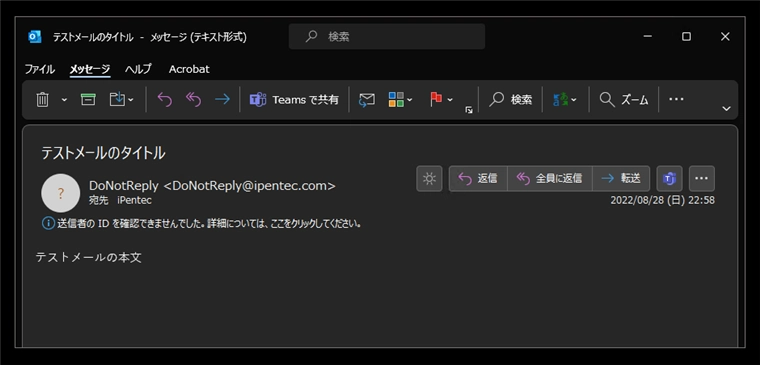Image resolution: width=760 pixels, height=365 pixels.
Task: Expand the flag follow-up dropdown arrow
Action: [450, 100]
